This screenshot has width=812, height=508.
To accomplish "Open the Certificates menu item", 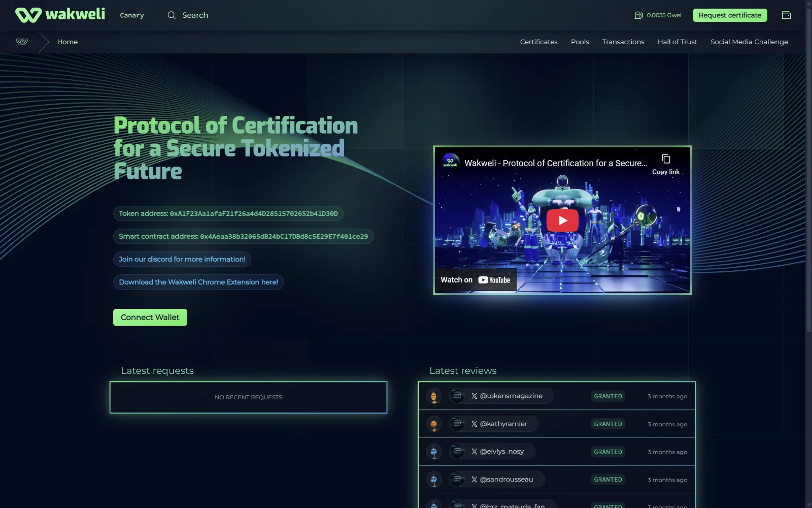I will [538, 42].
